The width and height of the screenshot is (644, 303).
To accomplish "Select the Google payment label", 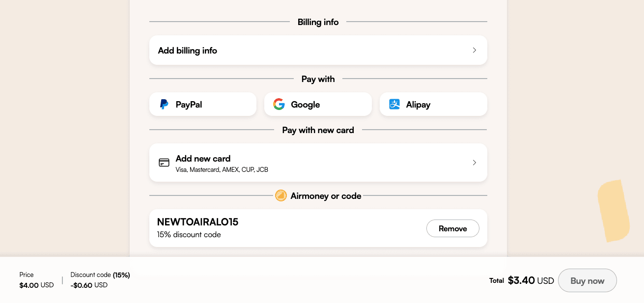I will [305, 105].
